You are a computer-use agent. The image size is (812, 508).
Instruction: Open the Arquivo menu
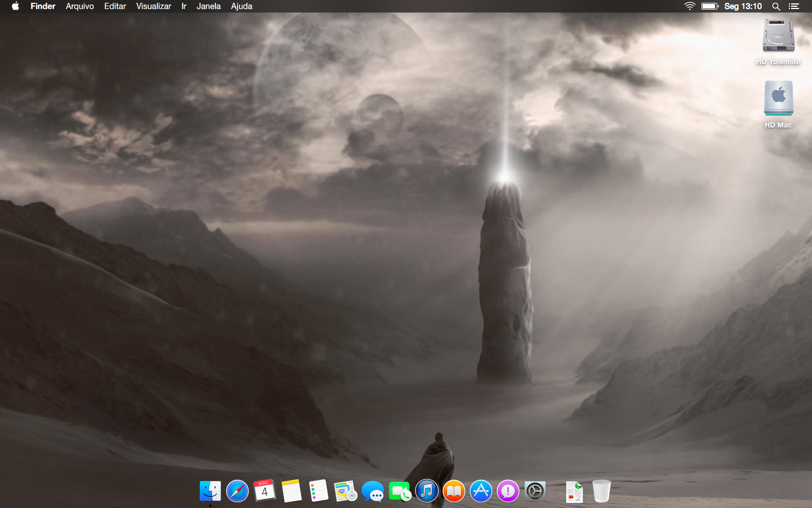click(x=80, y=6)
